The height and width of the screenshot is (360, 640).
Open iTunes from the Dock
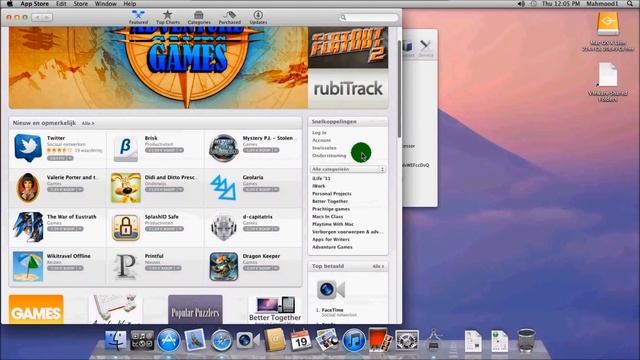[x=353, y=340]
